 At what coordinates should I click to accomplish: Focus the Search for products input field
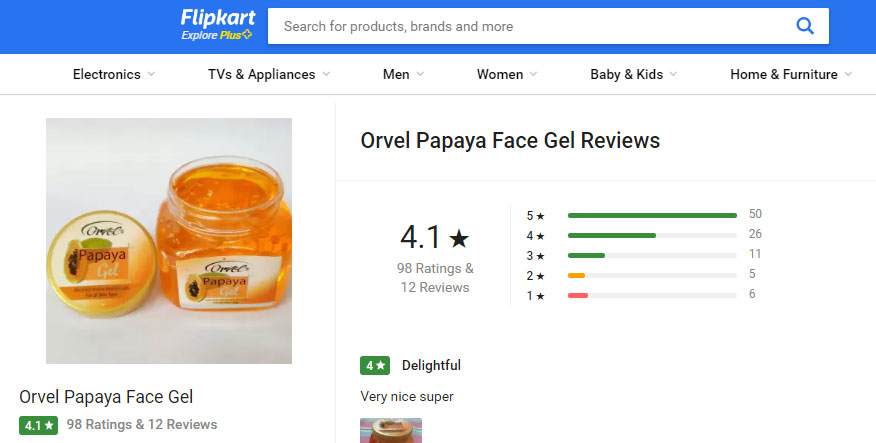(531, 26)
